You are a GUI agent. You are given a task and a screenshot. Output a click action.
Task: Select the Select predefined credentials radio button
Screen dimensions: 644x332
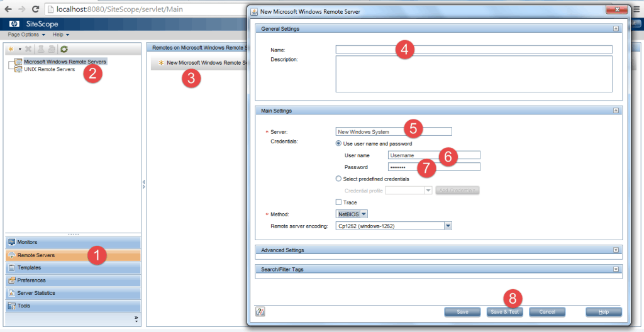click(338, 179)
